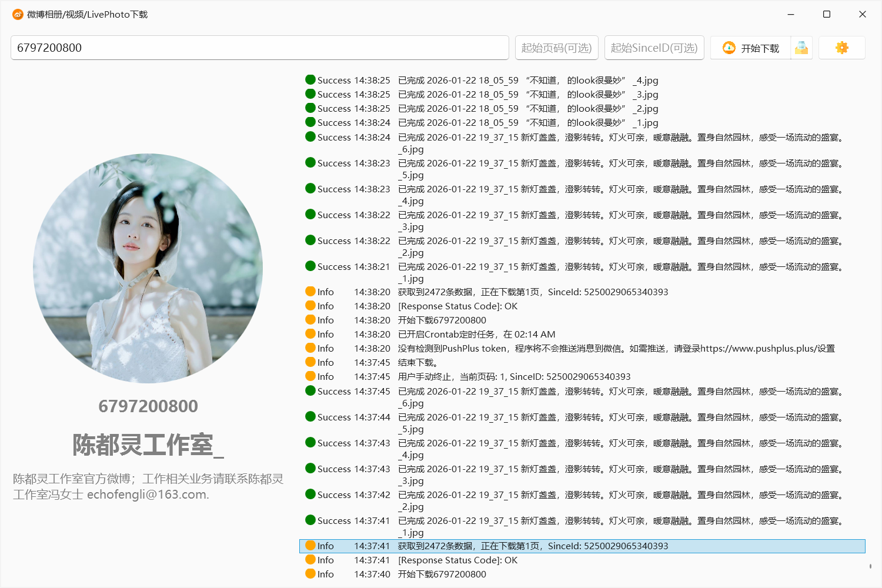Screen dimensions: 882x588
Task: Select the 14:37:43 新灯盏盏 message ending _3.jpg
Action: [621, 475]
